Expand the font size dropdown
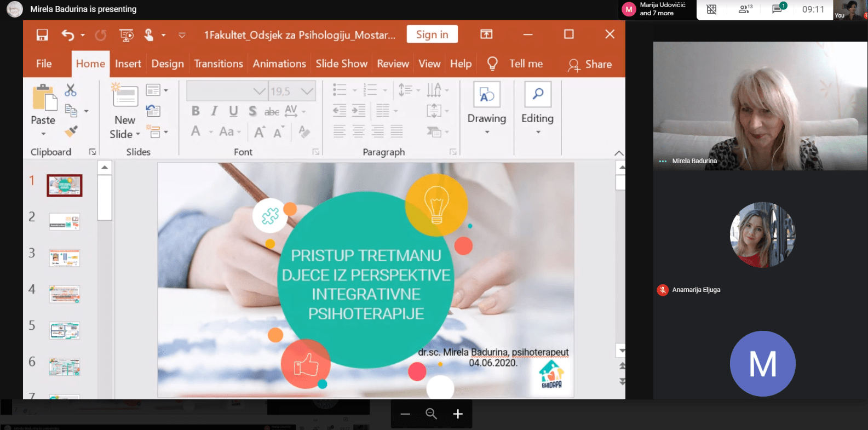 click(x=307, y=91)
